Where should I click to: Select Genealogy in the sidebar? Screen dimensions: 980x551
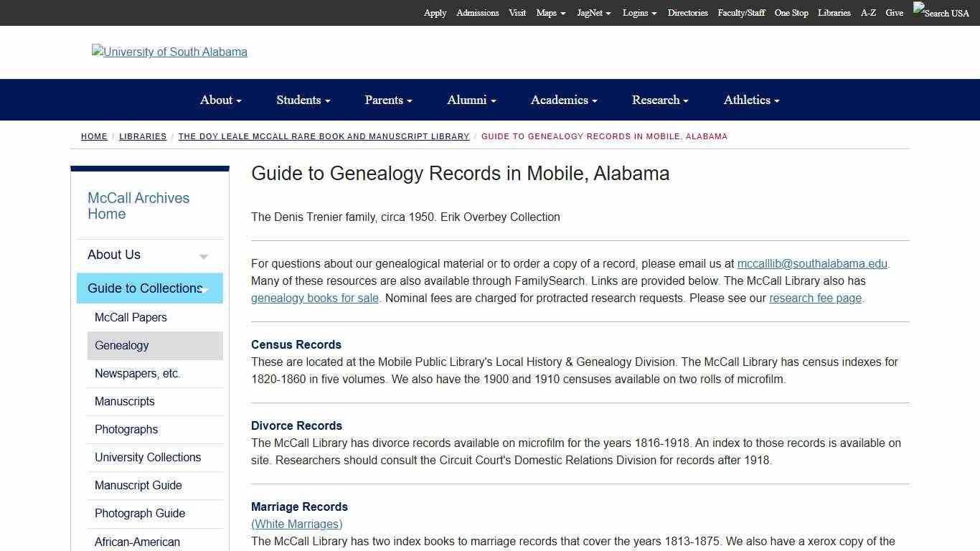coord(121,346)
